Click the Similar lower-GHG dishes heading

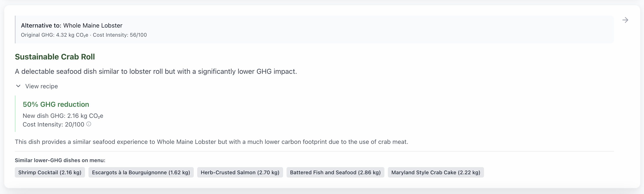coord(60,160)
